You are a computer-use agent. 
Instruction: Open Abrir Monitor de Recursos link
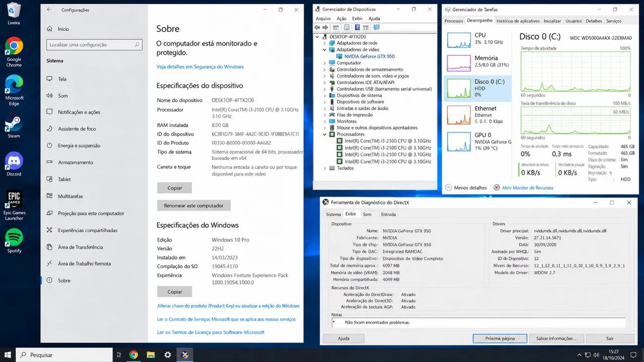pos(527,188)
